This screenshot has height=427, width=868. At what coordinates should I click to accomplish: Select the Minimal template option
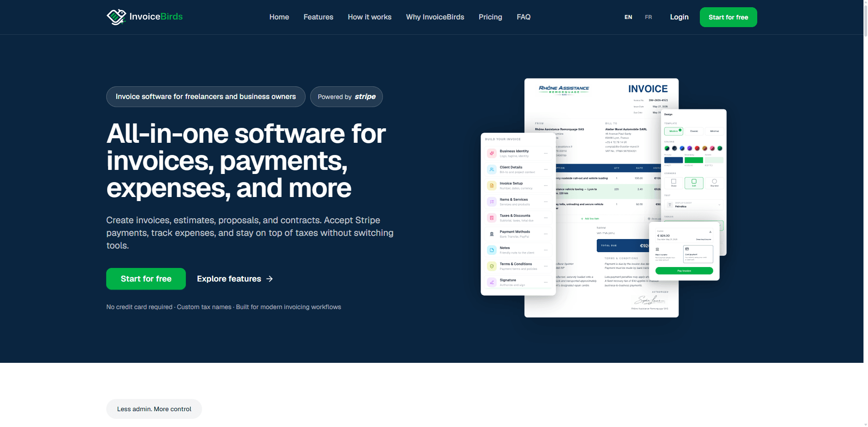(714, 131)
